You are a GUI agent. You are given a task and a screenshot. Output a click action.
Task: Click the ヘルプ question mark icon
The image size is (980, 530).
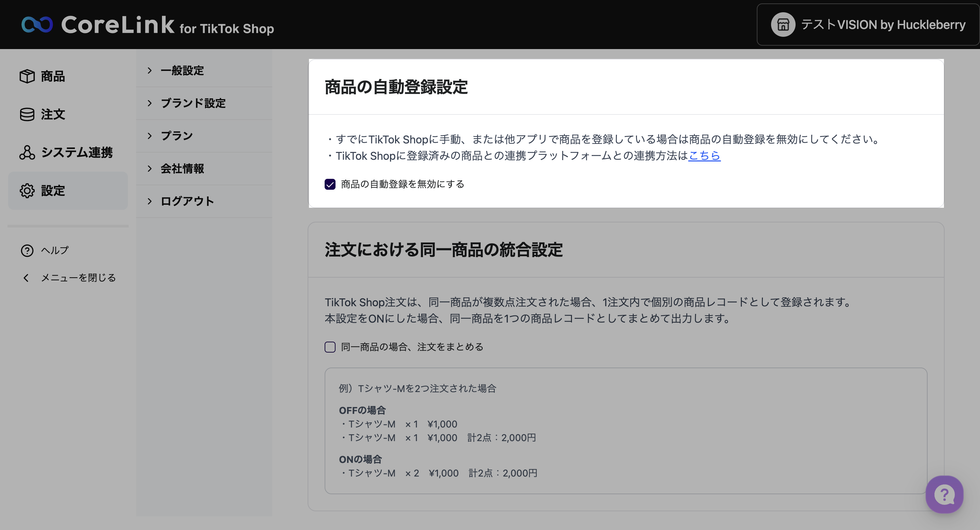click(x=27, y=250)
